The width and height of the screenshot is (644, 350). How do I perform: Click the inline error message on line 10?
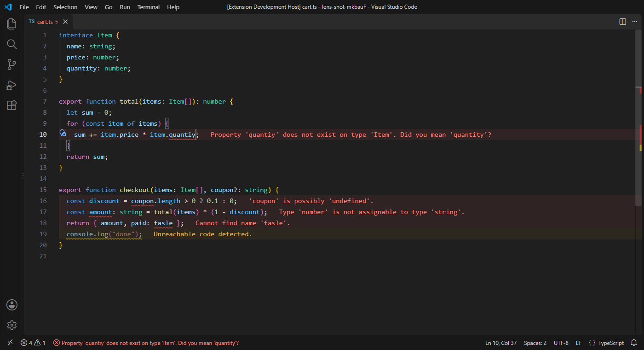(351, 134)
